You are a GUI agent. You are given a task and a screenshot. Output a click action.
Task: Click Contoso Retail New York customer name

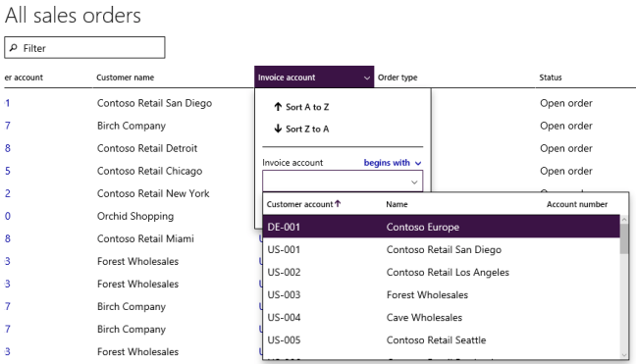153,193
